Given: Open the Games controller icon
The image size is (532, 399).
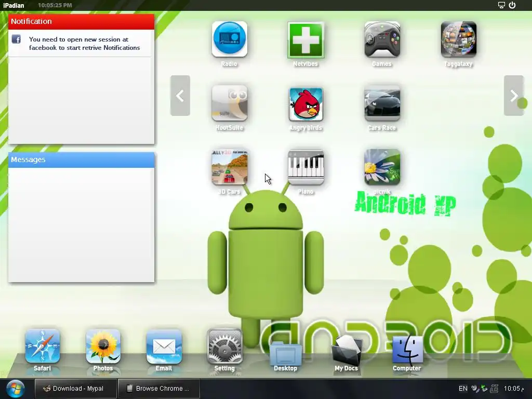Looking at the screenshot, I should [x=382, y=39].
